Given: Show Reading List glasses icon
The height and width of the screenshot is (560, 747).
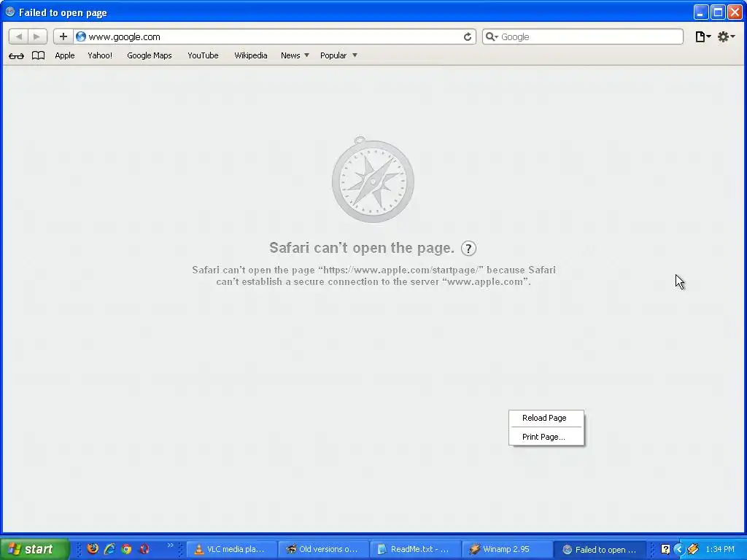Looking at the screenshot, I should click(x=16, y=55).
